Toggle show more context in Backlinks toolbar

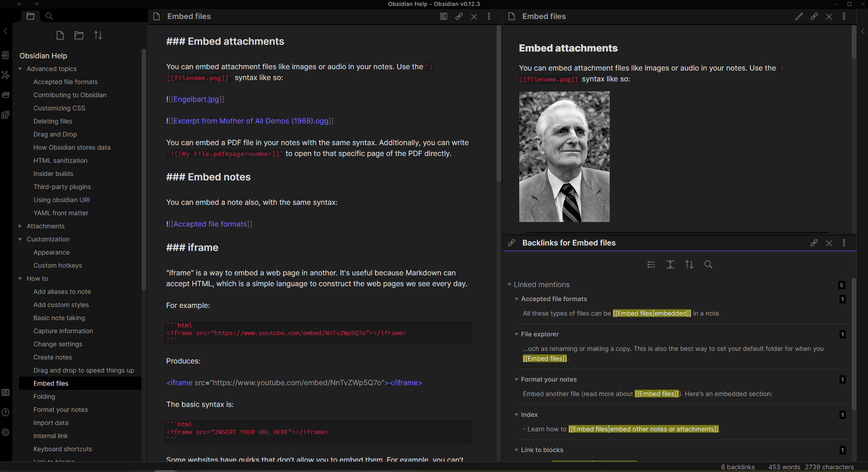click(670, 264)
